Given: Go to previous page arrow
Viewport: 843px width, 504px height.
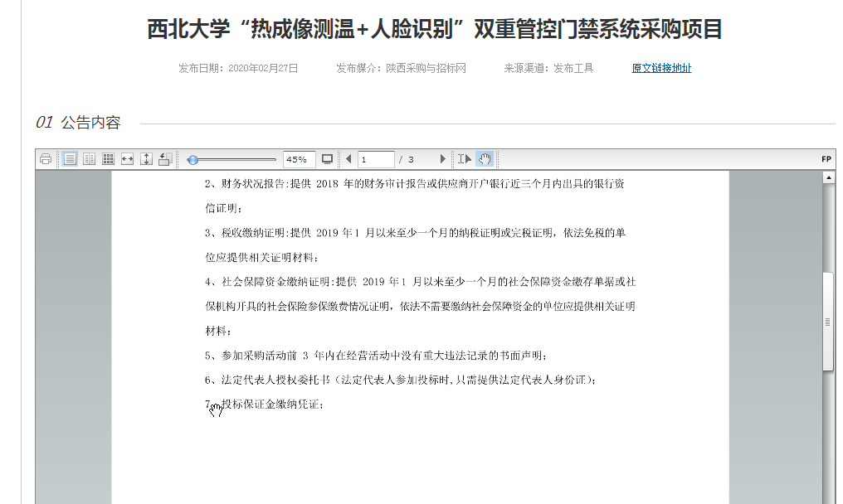Looking at the screenshot, I should tap(348, 159).
